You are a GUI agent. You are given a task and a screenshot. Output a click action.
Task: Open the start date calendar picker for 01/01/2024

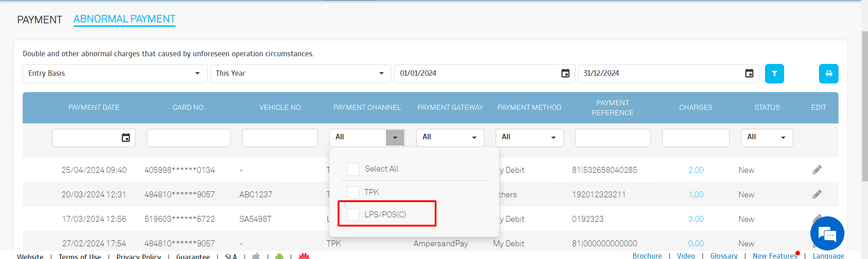(x=565, y=73)
